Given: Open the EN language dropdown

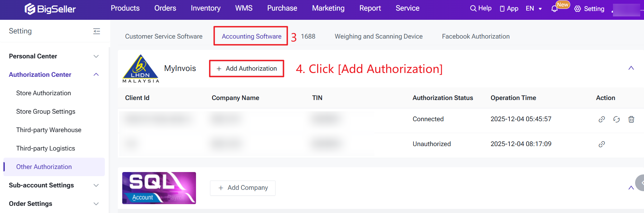Looking at the screenshot, I should point(534,9).
